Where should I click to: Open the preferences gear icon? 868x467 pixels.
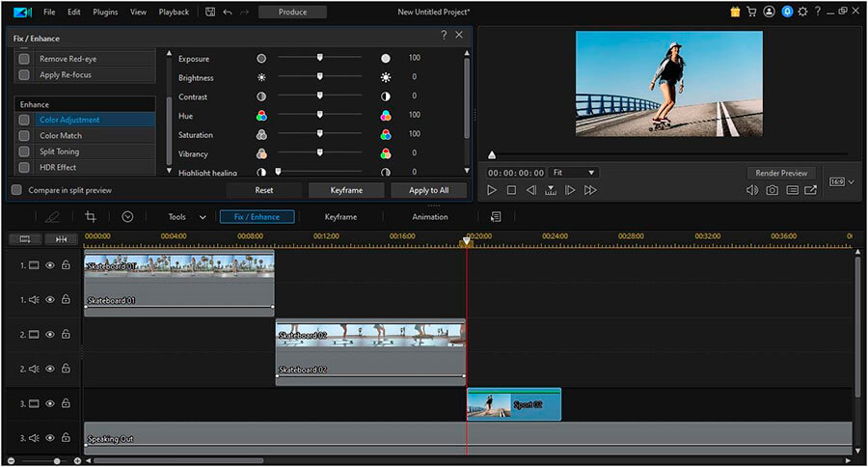[x=802, y=12]
